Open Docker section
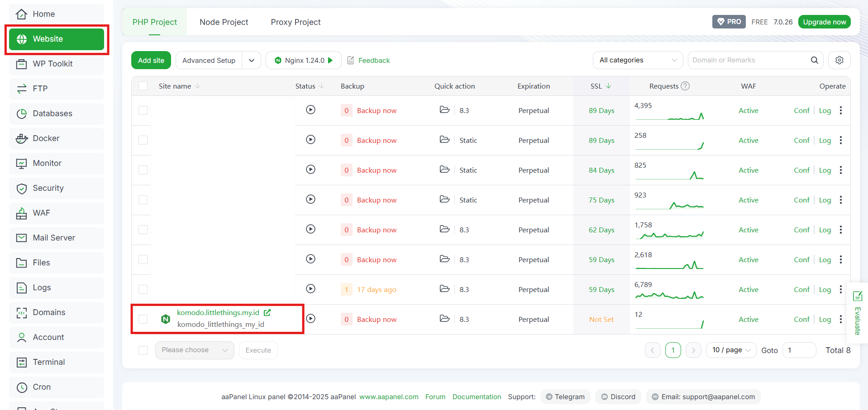 click(x=57, y=138)
